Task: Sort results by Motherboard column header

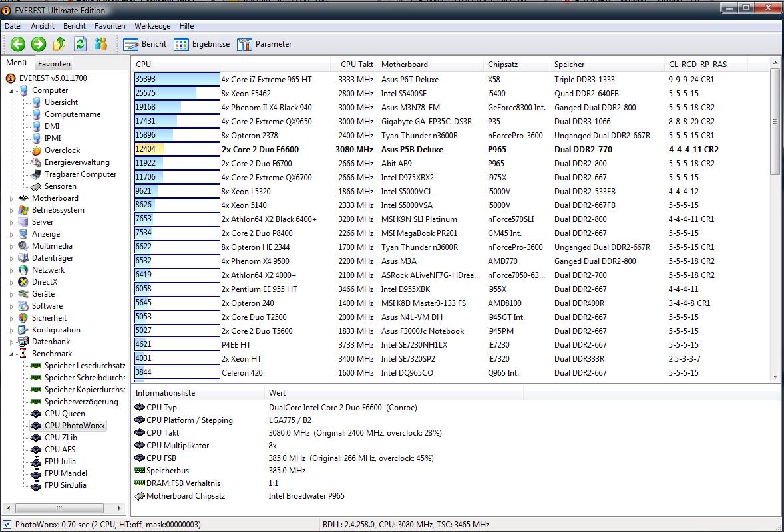Action: [x=431, y=65]
